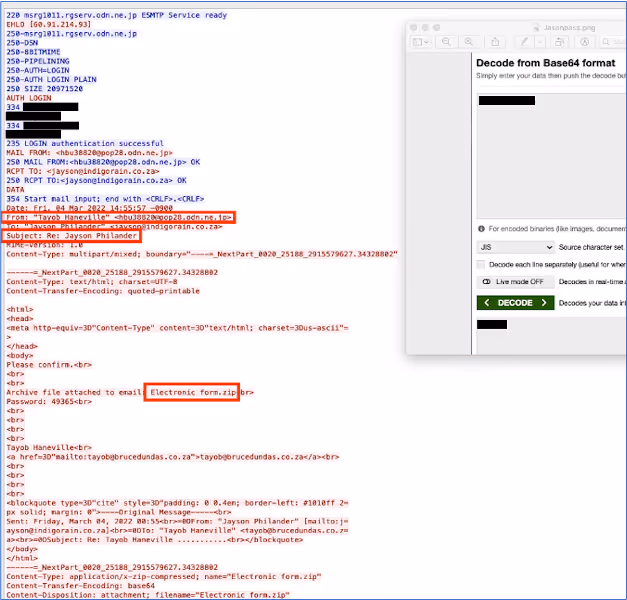Click the '235 LOGIN authentication successful' line
627x600 pixels.
click(85, 143)
